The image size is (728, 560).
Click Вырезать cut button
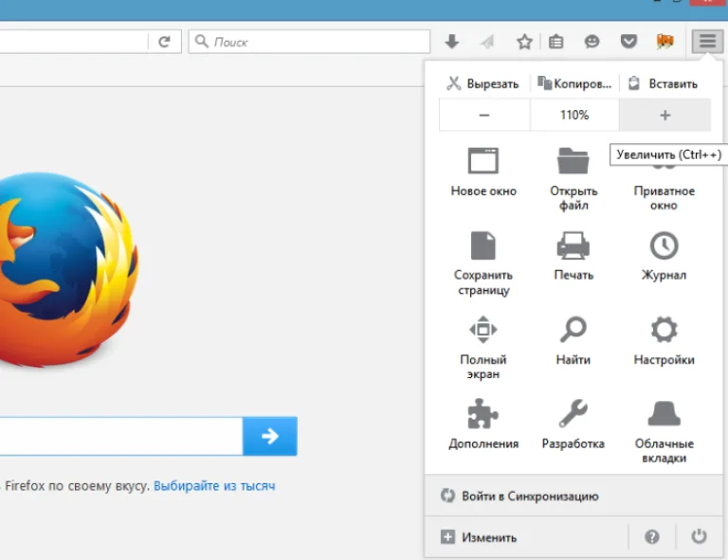(x=483, y=84)
